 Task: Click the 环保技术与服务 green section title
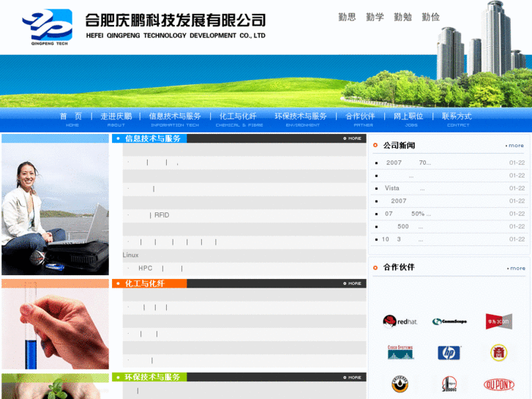(152, 377)
